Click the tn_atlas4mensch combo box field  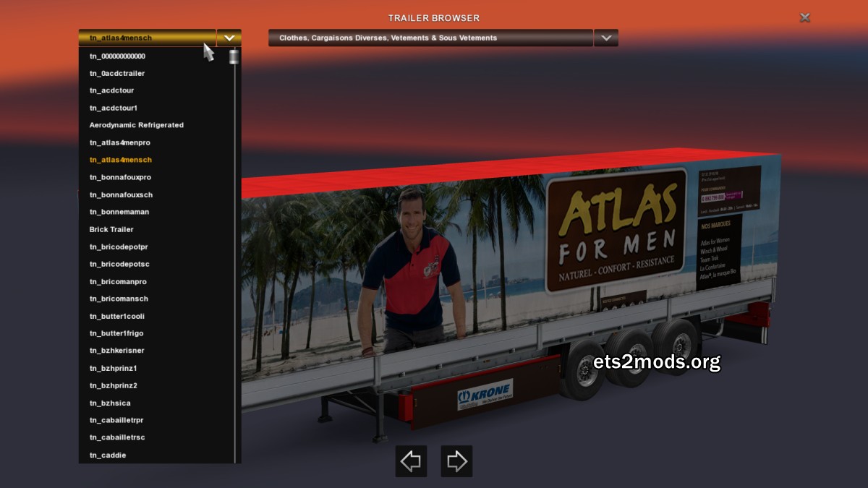(148, 38)
